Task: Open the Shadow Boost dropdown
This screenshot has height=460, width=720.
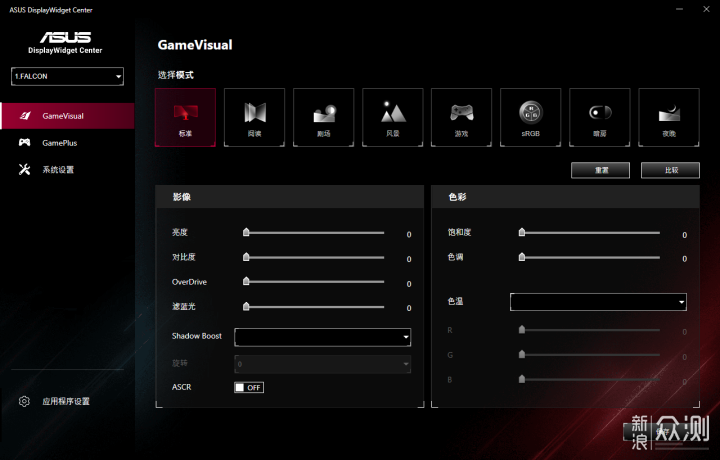Action: click(x=322, y=337)
